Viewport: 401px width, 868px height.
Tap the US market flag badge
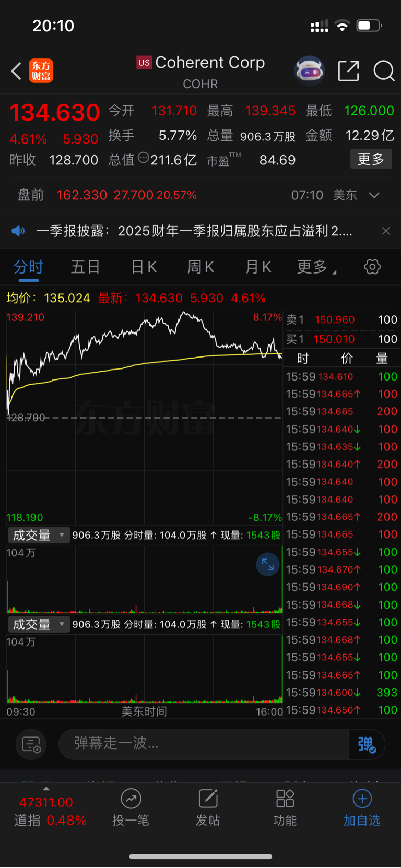[x=144, y=63]
